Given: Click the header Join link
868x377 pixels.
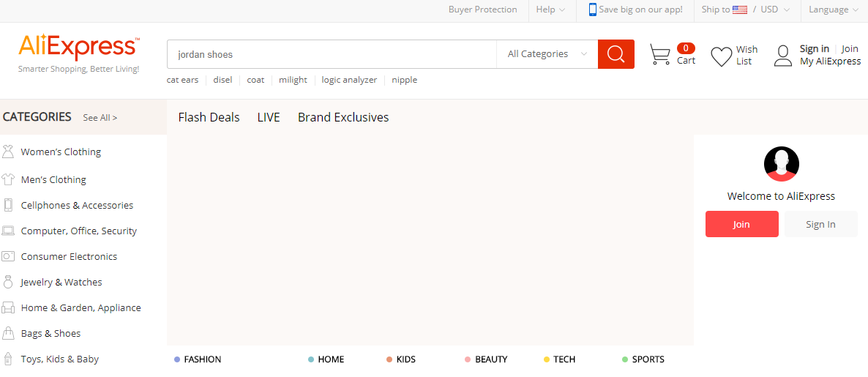Looking at the screenshot, I should click(850, 49).
